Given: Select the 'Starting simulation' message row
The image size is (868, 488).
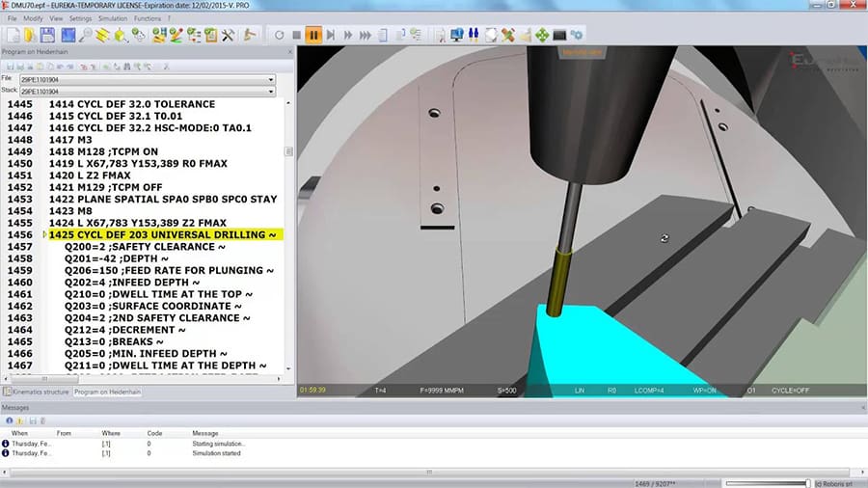Looking at the screenshot, I should point(218,444).
